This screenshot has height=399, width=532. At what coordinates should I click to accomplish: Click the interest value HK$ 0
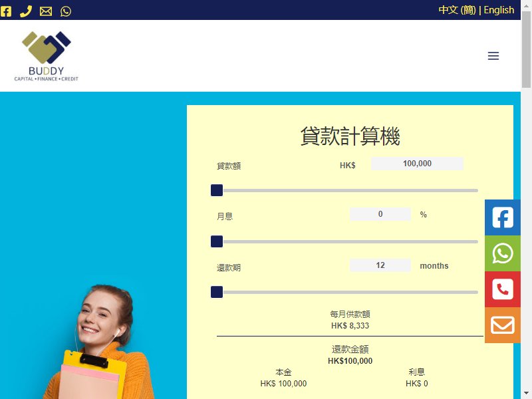(x=417, y=384)
